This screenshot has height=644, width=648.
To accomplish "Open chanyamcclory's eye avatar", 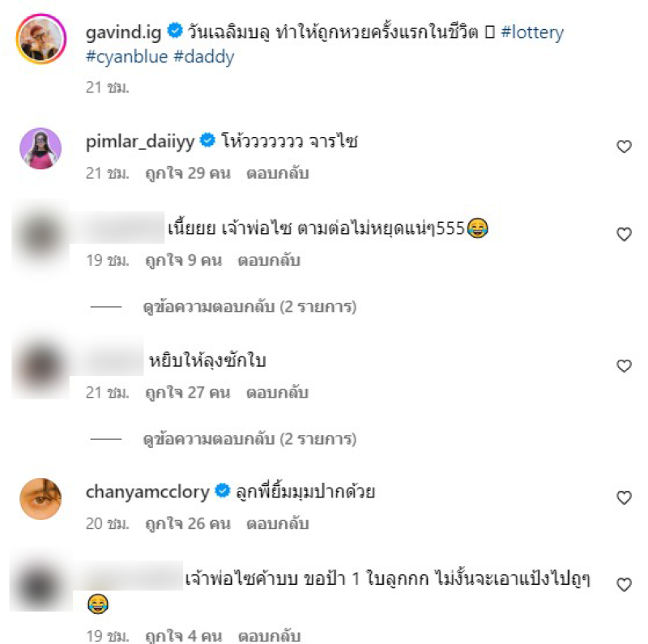I will click(40, 499).
